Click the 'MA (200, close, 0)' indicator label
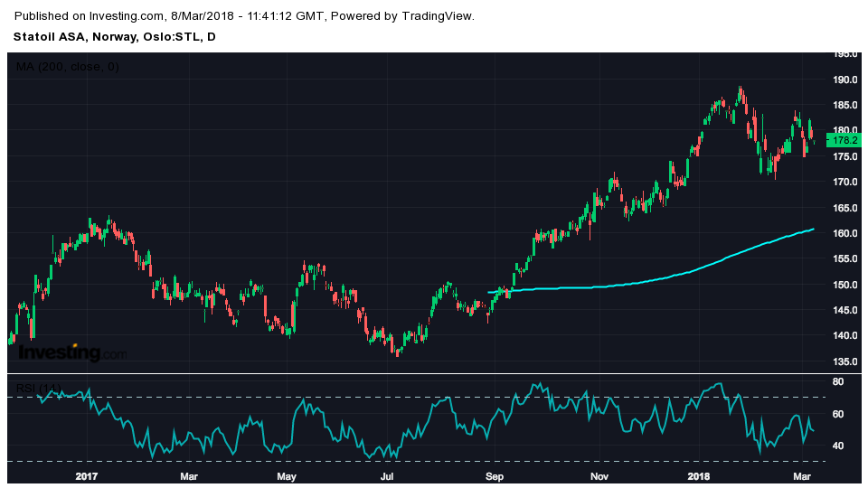Screen dimensions: 868x488 [x=68, y=67]
